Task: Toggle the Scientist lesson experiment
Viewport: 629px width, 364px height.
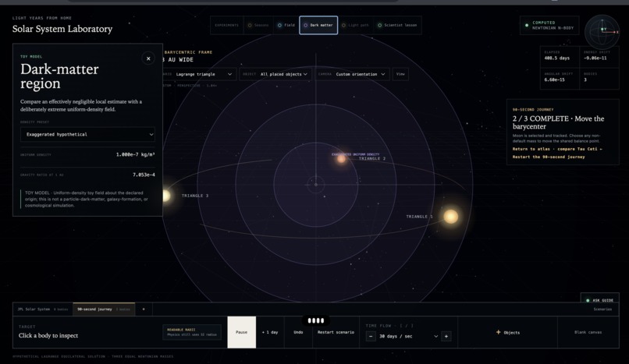Action: [397, 25]
